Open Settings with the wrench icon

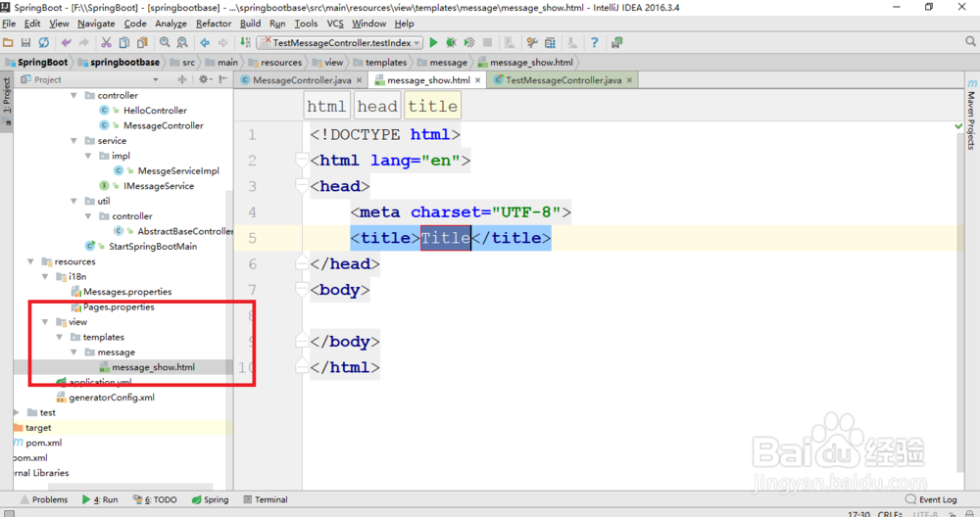pos(532,42)
